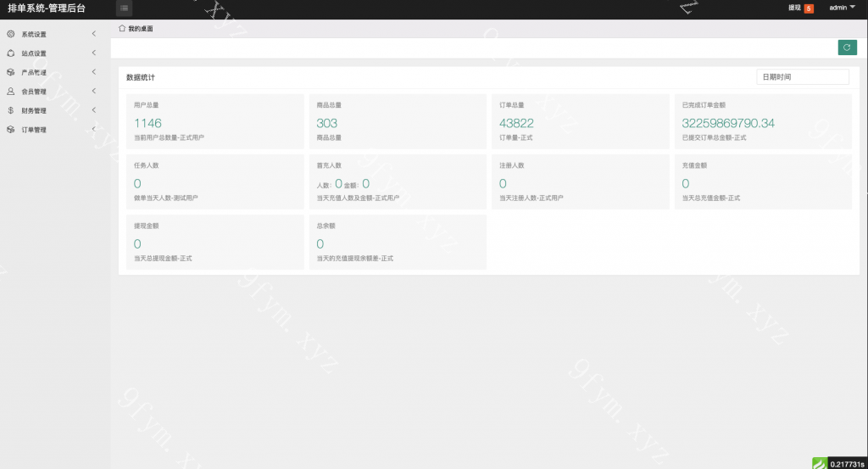Click the 产品管理 box icon

click(x=10, y=72)
